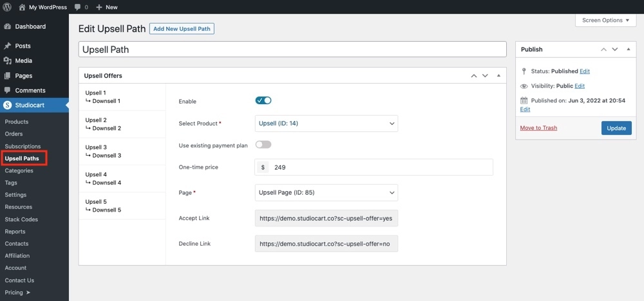
Task: Open Studiocart Settings menu item
Action: point(15,195)
